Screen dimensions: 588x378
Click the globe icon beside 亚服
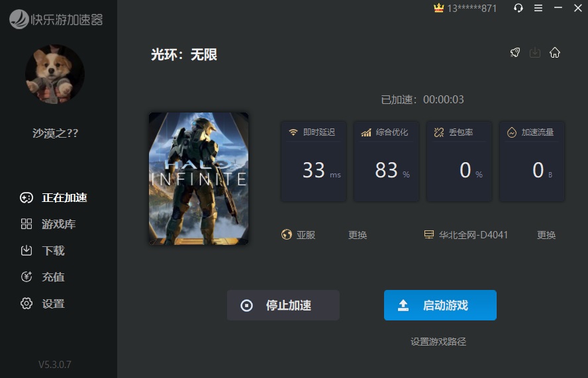click(x=287, y=235)
